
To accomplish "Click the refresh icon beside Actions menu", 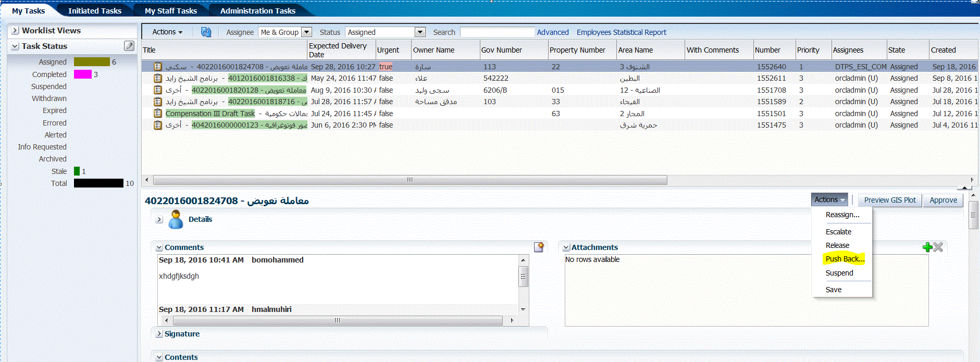I will [206, 32].
